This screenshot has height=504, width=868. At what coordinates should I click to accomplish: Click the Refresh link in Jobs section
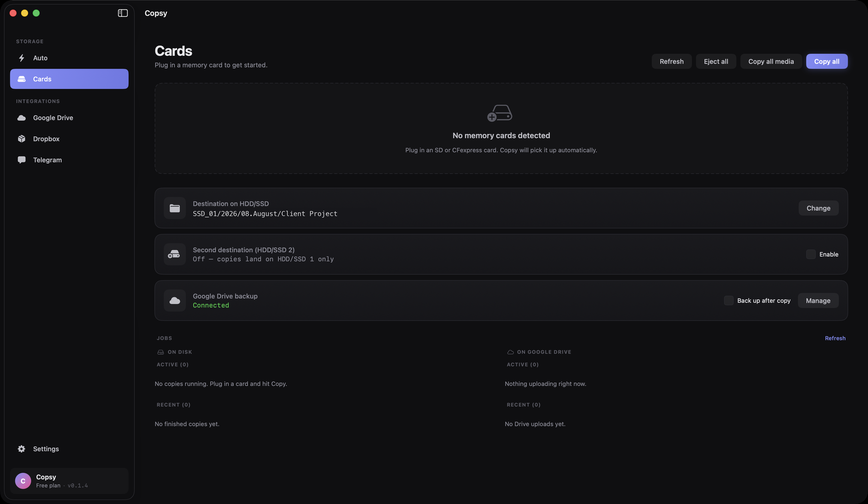point(835,338)
